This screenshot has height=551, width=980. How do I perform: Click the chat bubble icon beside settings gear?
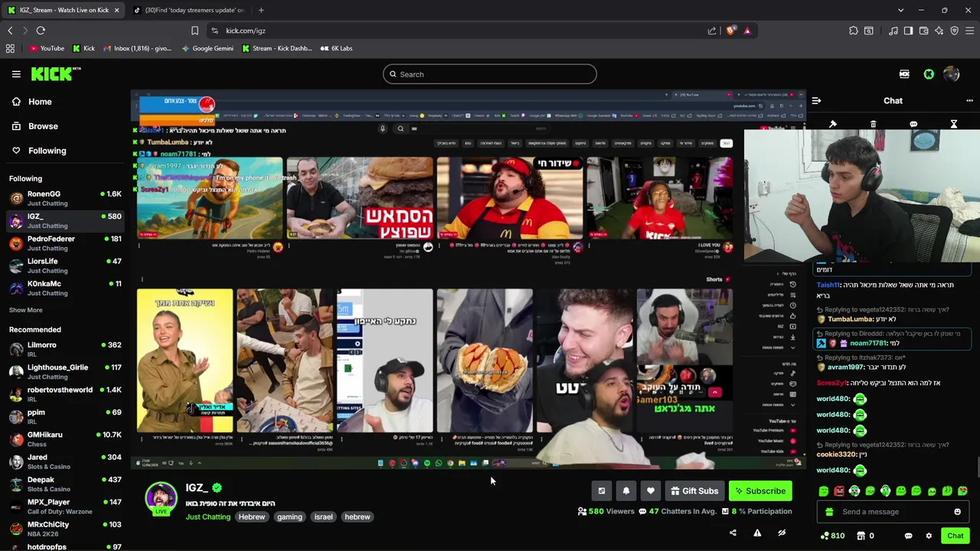coord(908,536)
